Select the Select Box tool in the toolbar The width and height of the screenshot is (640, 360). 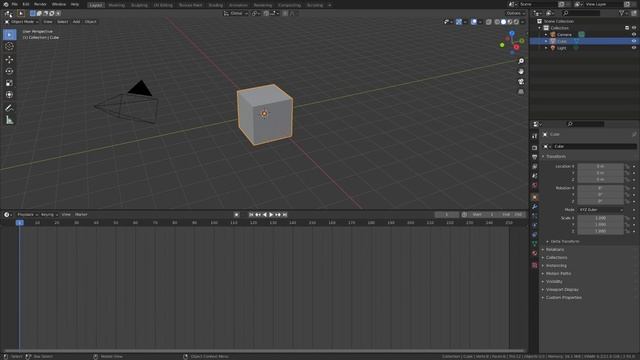[x=9, y=35]
